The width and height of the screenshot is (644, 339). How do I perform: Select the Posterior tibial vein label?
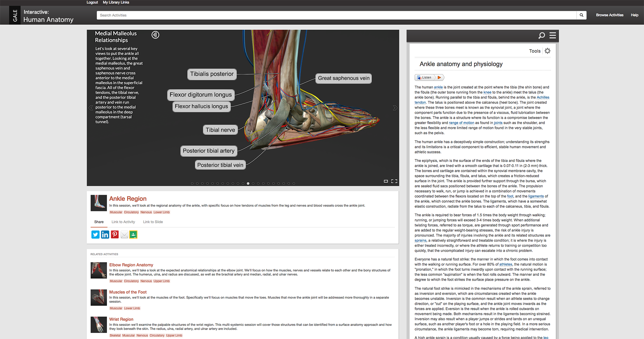pyautogui.click(x=220, y=165)
